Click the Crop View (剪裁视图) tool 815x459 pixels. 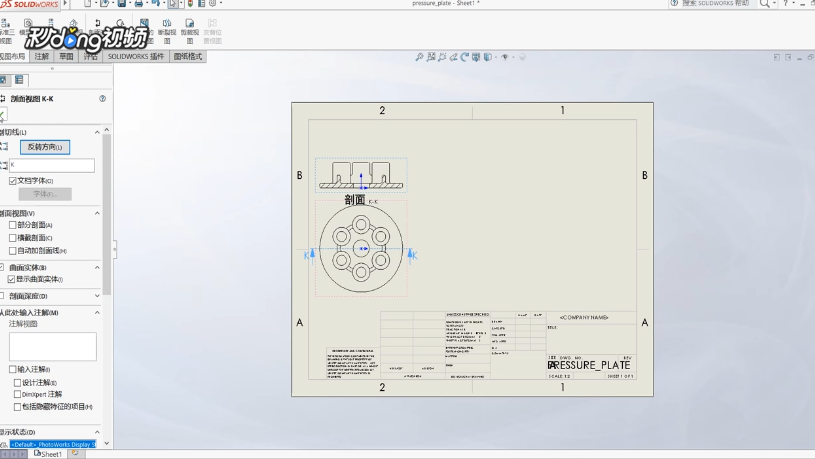[x=190, y=31]
